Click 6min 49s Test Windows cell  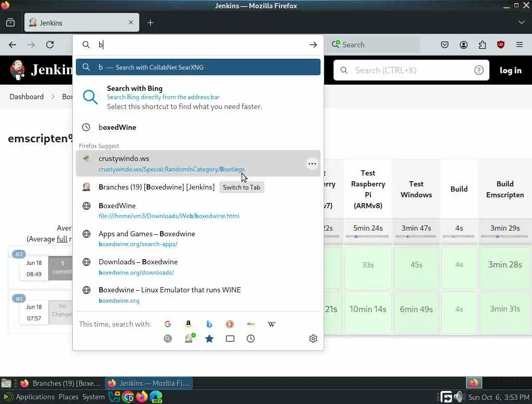(416, 309)
